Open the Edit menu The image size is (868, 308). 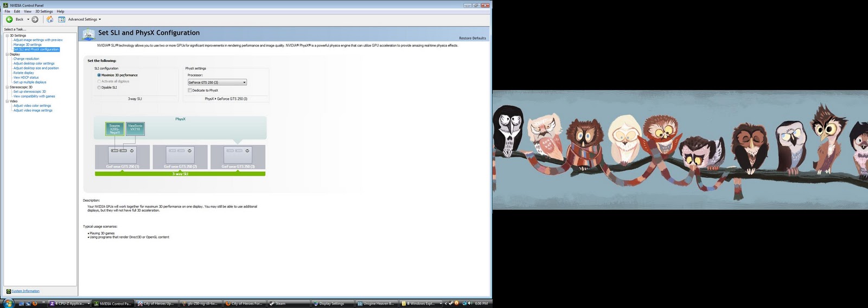coord(17,11)
